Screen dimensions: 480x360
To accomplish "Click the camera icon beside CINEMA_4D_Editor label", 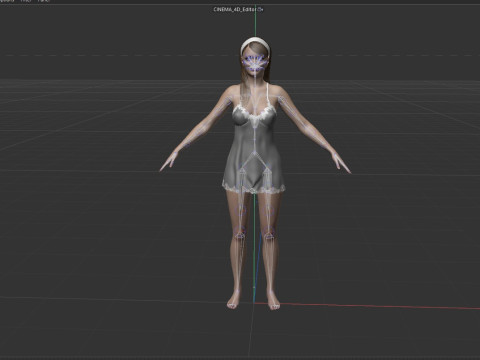I will (x=261, y=9).
